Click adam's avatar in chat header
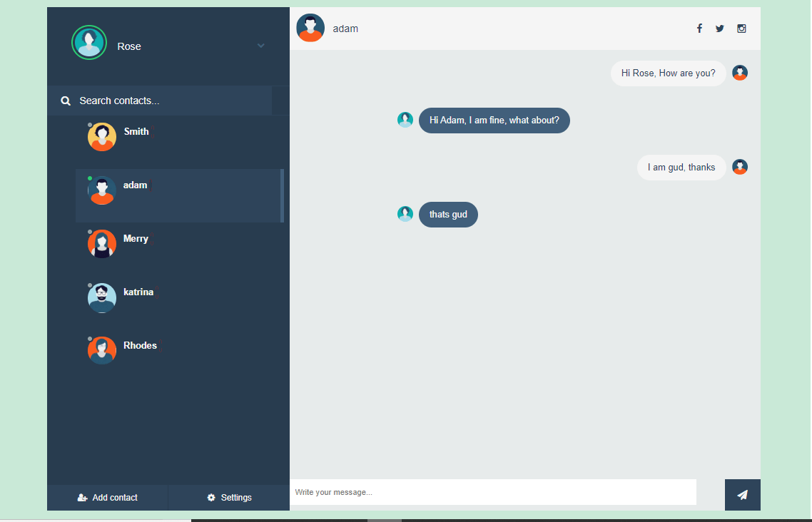 click(x=310, y=28)
